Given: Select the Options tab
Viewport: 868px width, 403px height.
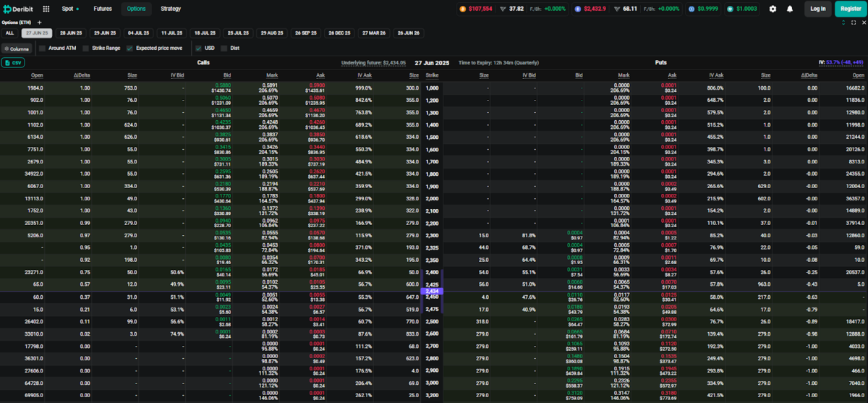Looking at the screenshot, I should click(136, 9).
